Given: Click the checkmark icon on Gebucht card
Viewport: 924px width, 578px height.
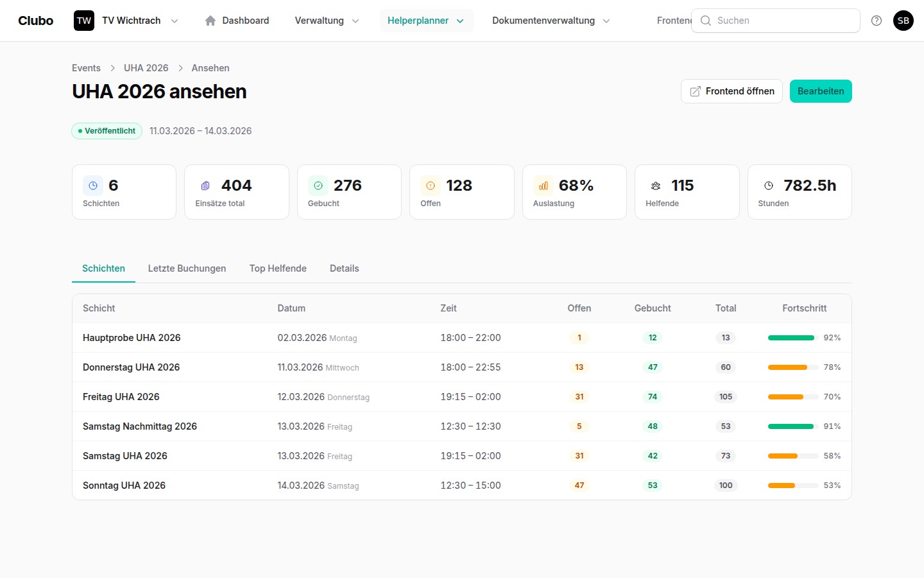Looking at the screenshot, I should 318,186.
